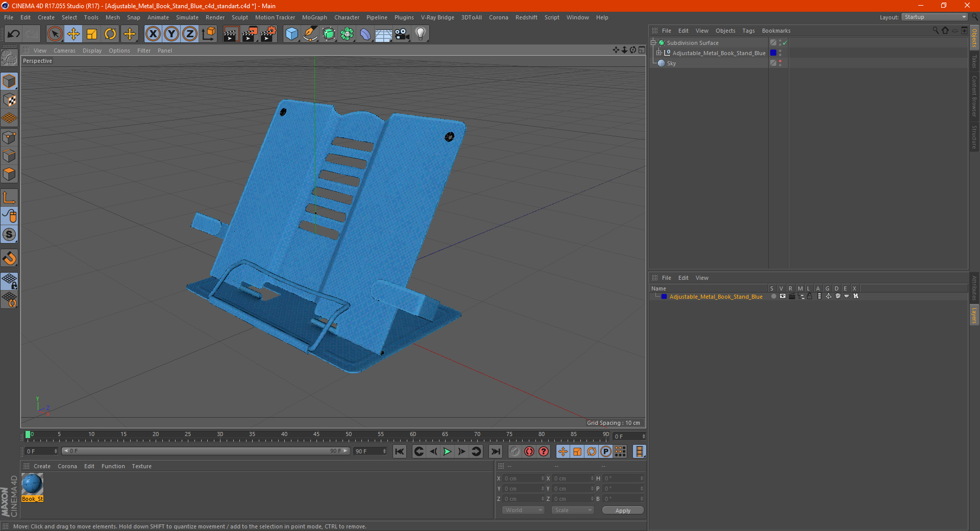This screenshot has height=531, width=980.
Task: Click the Make Editable icon
Action: [9, 58]
